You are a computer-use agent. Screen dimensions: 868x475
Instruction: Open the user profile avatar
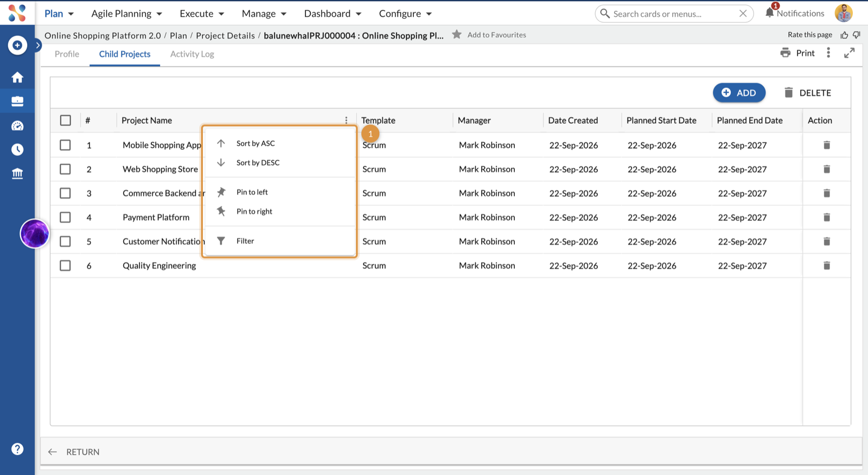point(844,13)
